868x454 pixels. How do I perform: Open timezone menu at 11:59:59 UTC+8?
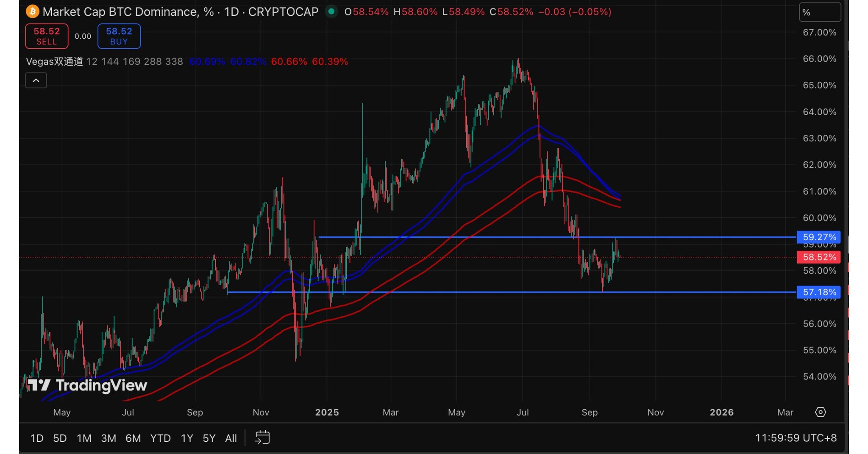point(796,438)
